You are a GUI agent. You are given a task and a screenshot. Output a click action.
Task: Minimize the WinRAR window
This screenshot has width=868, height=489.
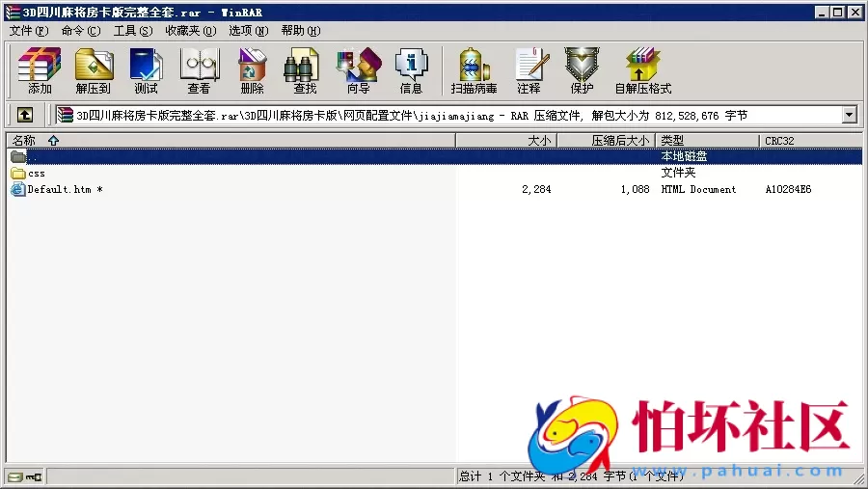[822, 12]
